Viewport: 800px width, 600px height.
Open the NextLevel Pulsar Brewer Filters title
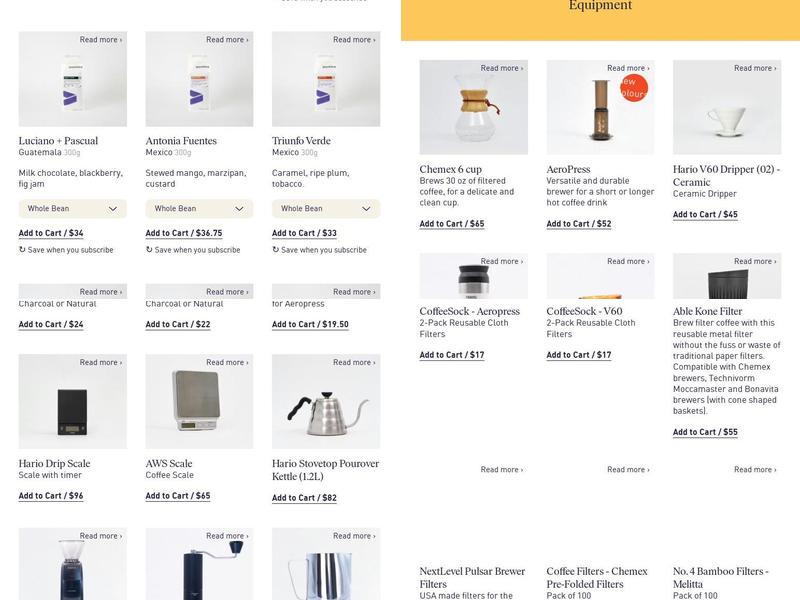pyautogui.click(x=472, y=578)
